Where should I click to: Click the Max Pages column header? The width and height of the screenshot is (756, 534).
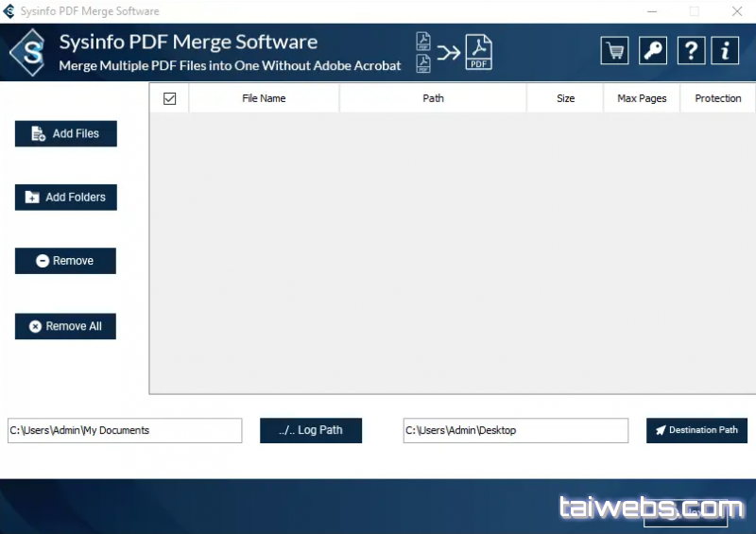tap(642, 98)
